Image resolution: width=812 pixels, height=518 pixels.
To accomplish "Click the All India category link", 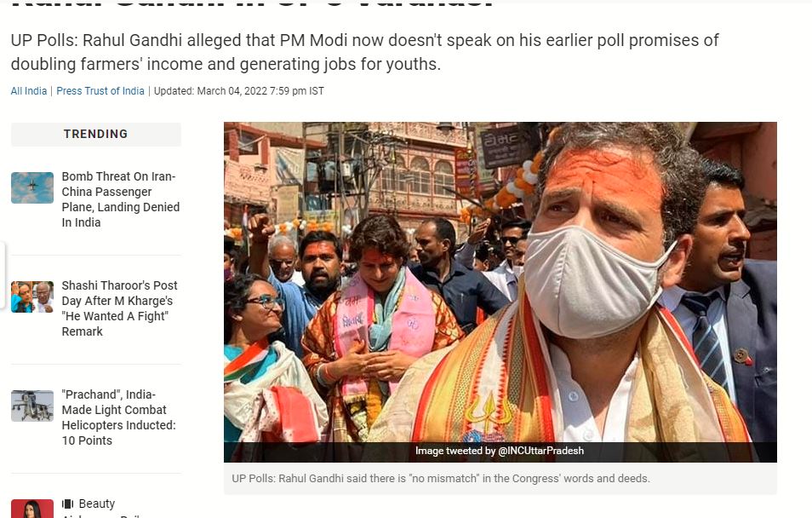I will [28, 91].
